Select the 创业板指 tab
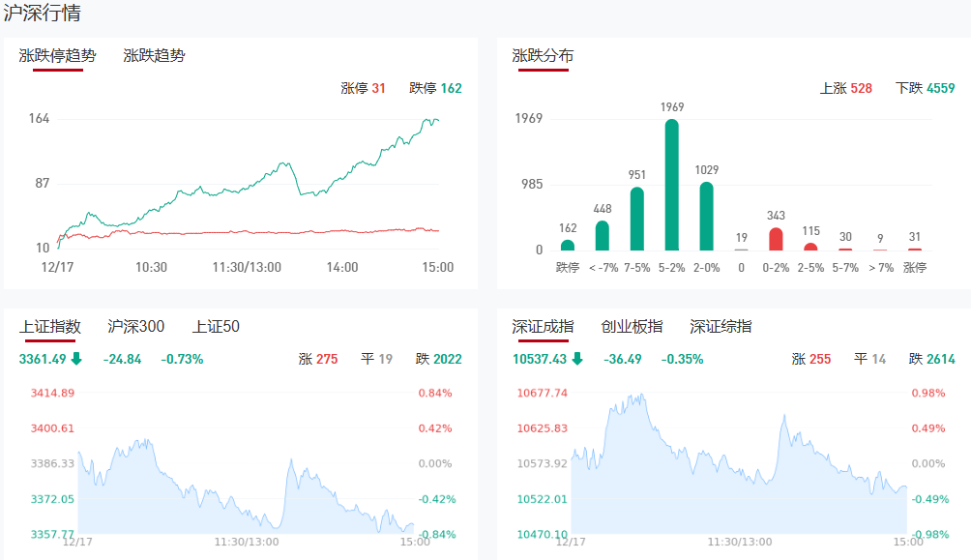 632,326
